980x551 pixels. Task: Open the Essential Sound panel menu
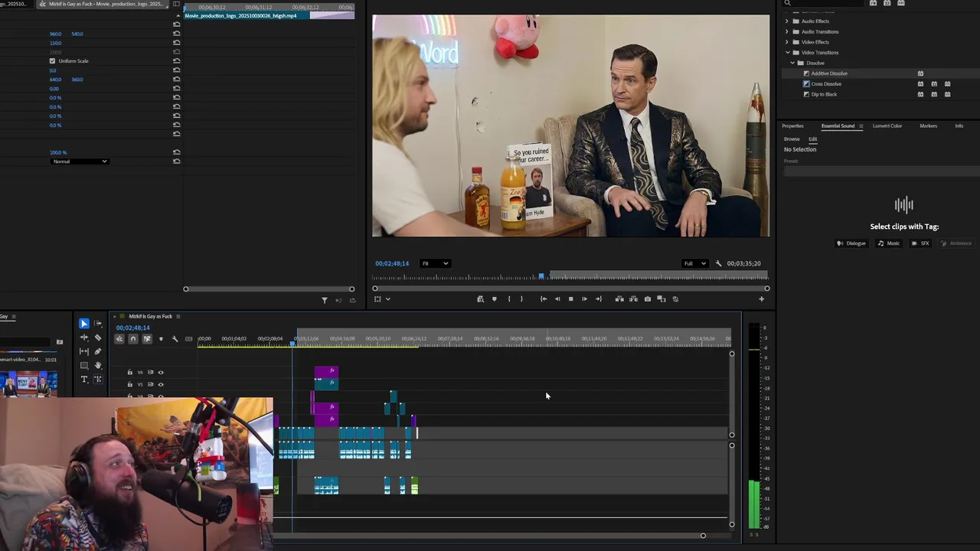point(861,126)
